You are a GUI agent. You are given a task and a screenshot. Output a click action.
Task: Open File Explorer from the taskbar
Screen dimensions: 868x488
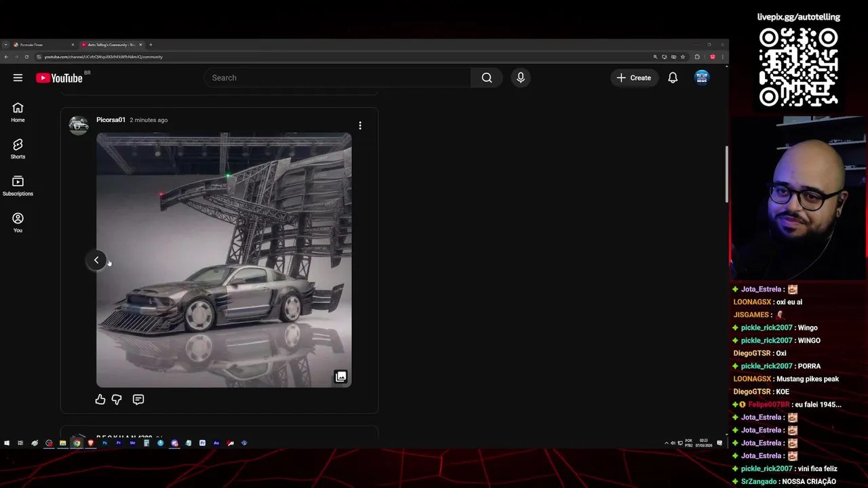[x=62, y=443]
